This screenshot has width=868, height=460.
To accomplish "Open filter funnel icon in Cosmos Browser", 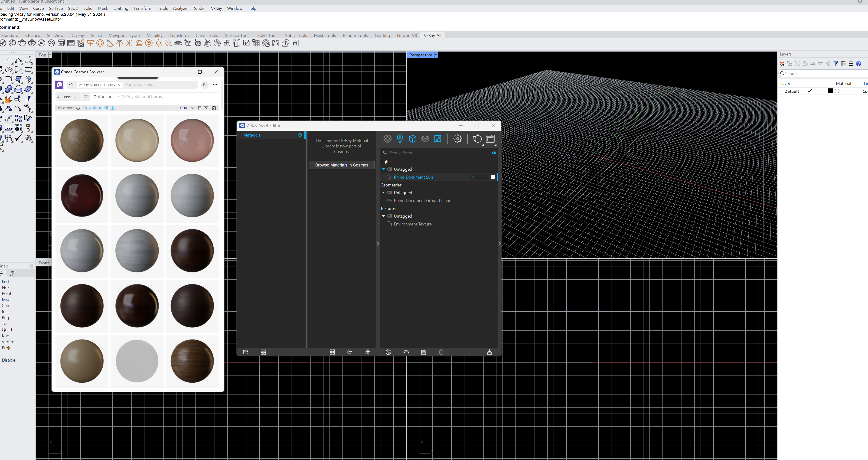I will click(206, 108).
